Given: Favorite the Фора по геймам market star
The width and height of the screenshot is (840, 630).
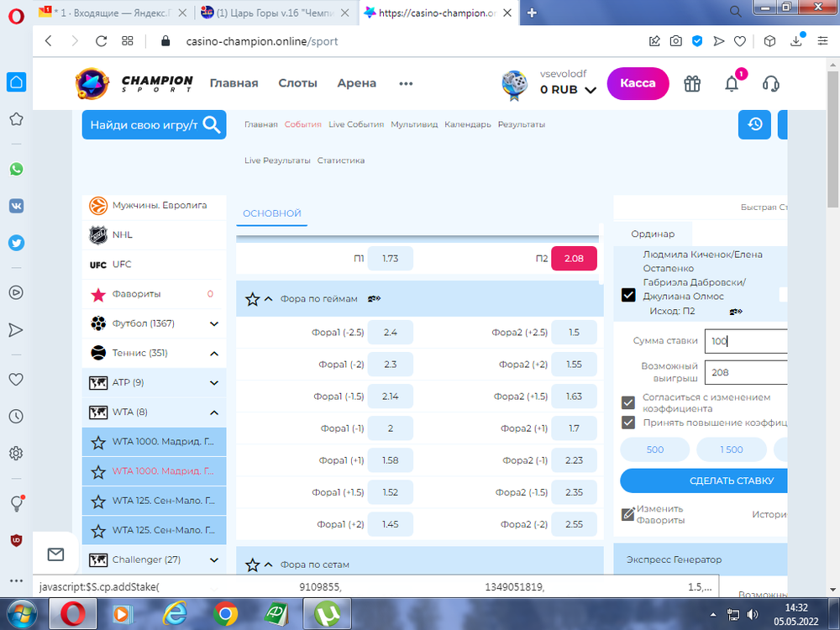Looking at the screenshot, I should pos(252,299).
